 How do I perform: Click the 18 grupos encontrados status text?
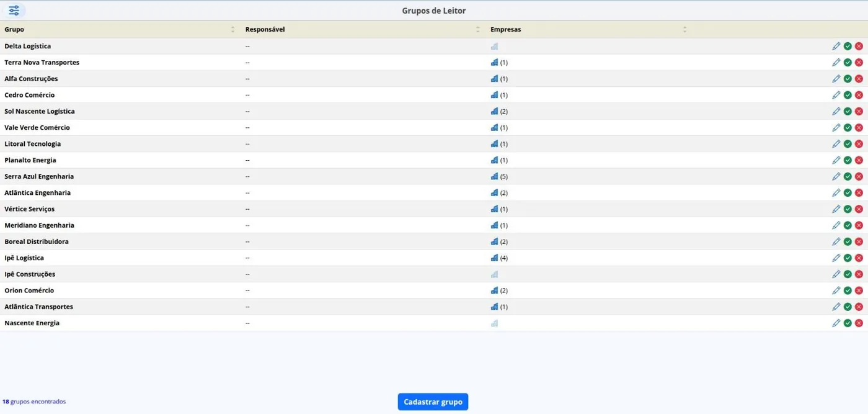click(x=34, y=402)
